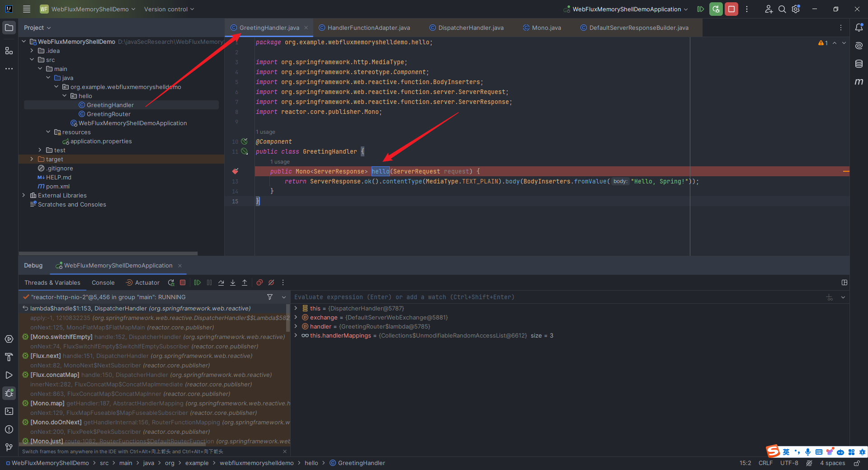Open Build hammer tool window
The height and width of the screenshot is (470, 868).
(x=9, y=357)
